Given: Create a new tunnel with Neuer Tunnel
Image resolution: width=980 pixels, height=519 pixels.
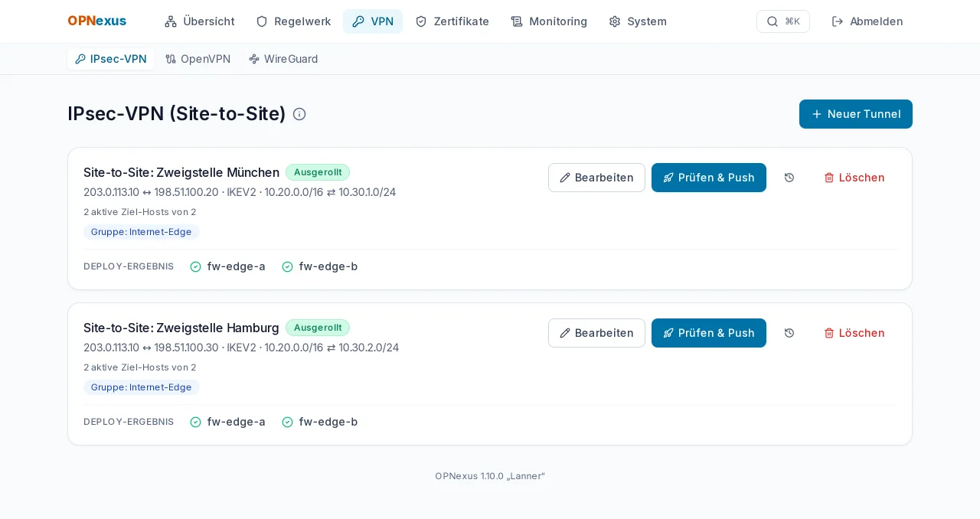Looking at the screenshot, I should (856, 114).
